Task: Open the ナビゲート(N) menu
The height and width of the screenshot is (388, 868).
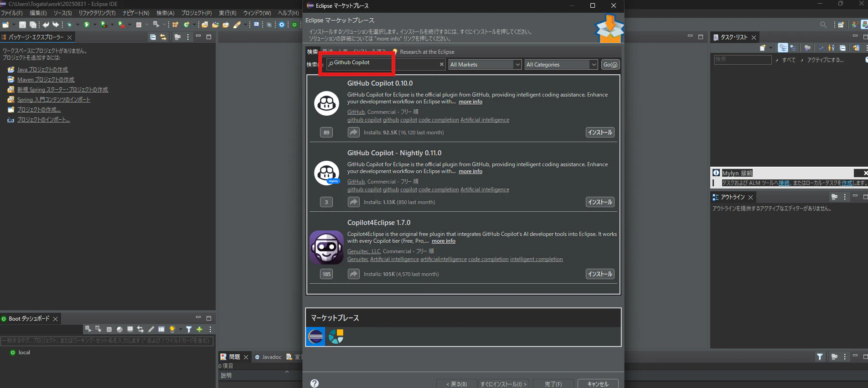Action: coord(136,13)
